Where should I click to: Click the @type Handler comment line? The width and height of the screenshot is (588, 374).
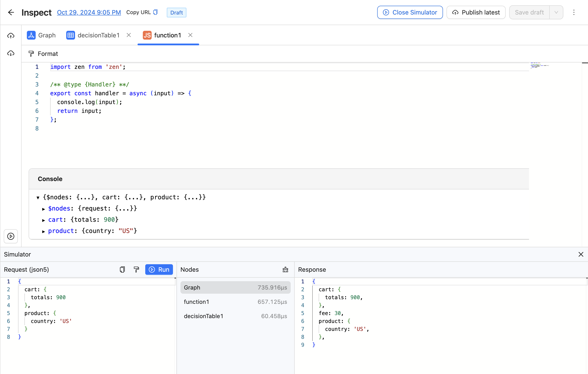coord(90,84)
